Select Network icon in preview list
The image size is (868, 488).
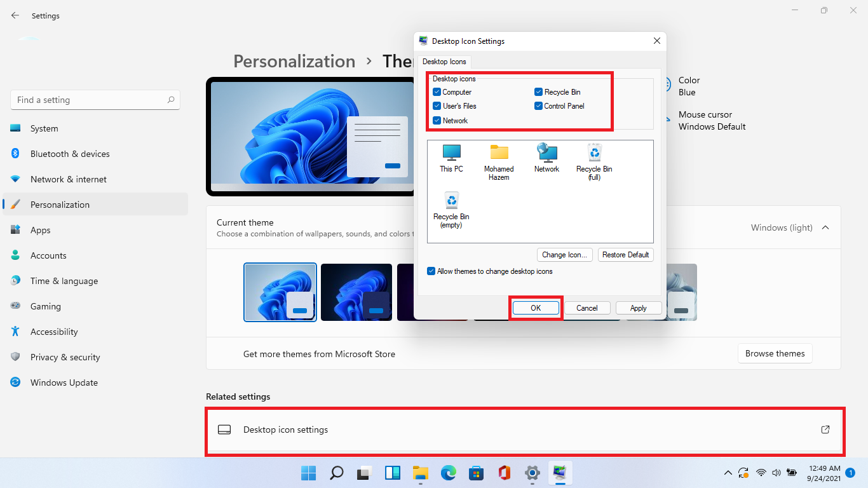[546, 158]
